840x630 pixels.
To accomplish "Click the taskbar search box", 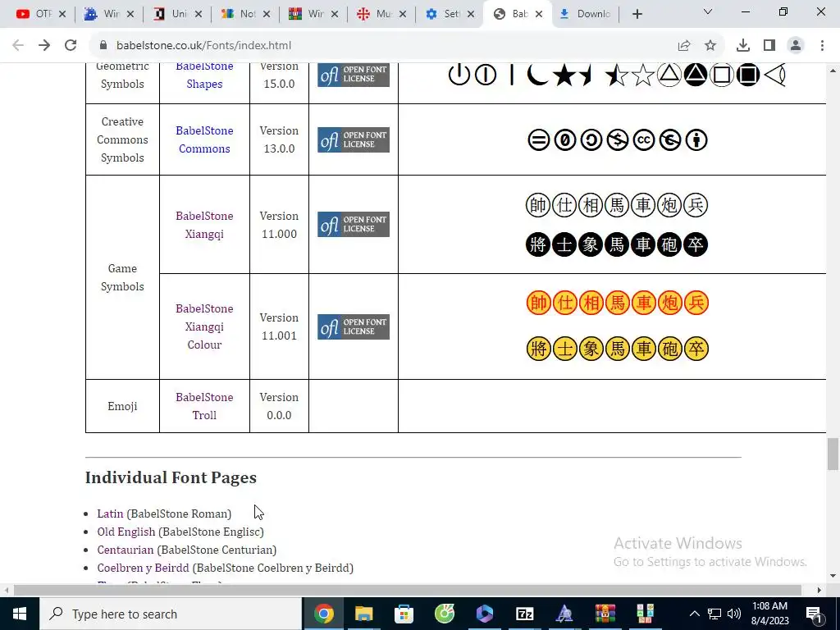I will (x=171, y=614).
